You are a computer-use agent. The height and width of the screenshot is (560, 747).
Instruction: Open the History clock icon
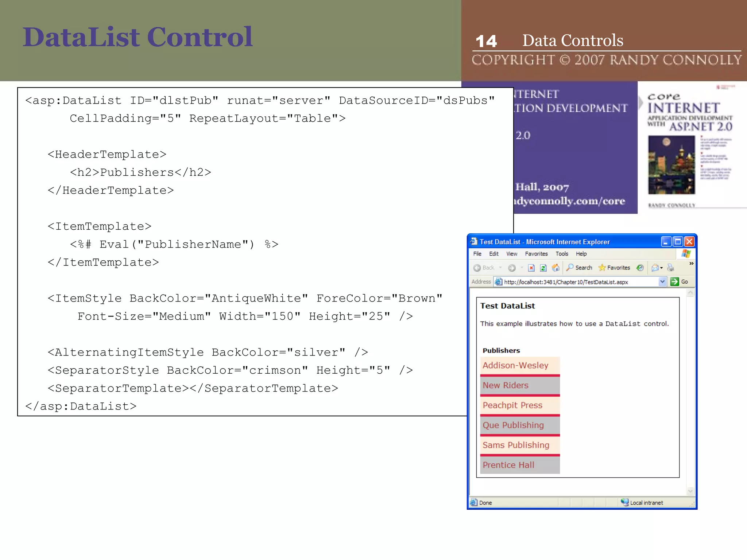tap(640, 268)
